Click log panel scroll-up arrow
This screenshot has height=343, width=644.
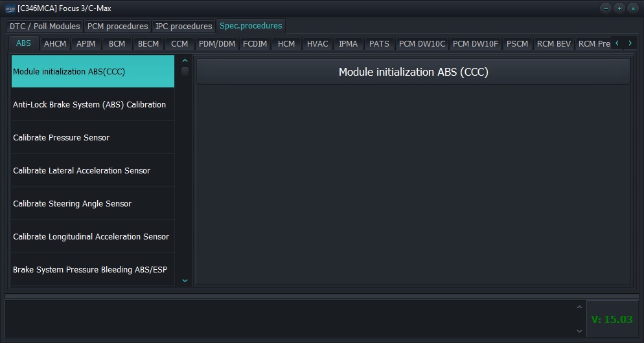[x=579, y=307]
